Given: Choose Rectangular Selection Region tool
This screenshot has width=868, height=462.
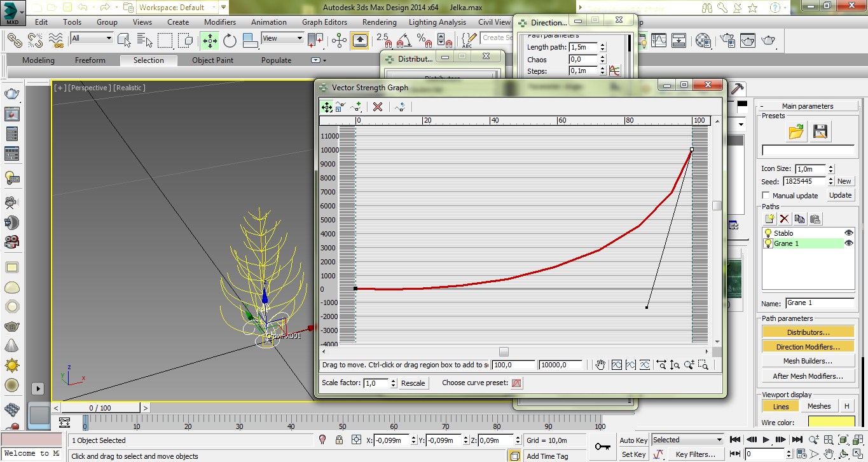Looking at the screenshot, I should (x=165, y=40).
